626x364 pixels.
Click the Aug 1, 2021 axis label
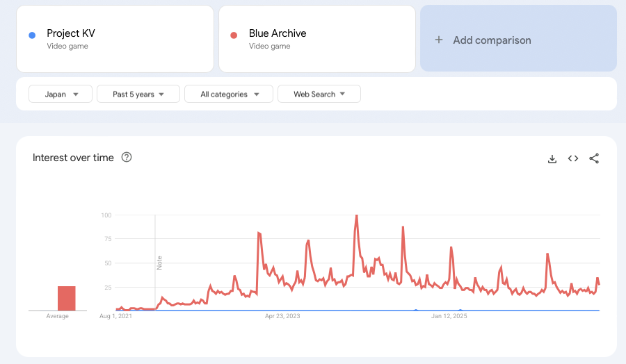(x=115, y=316)
